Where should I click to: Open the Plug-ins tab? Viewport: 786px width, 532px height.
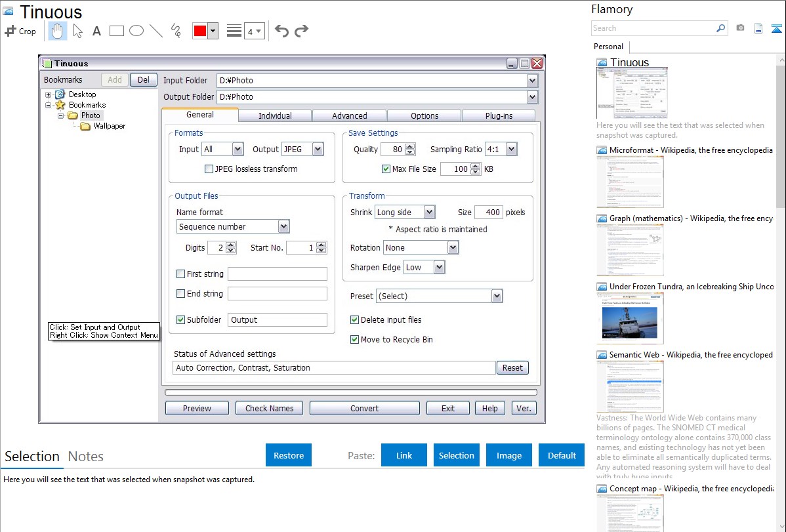pyautogui.click(x=499, y=116)
